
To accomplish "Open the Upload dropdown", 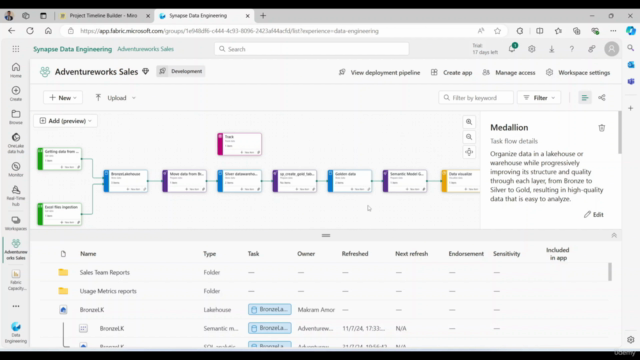I will click(115, 98).
